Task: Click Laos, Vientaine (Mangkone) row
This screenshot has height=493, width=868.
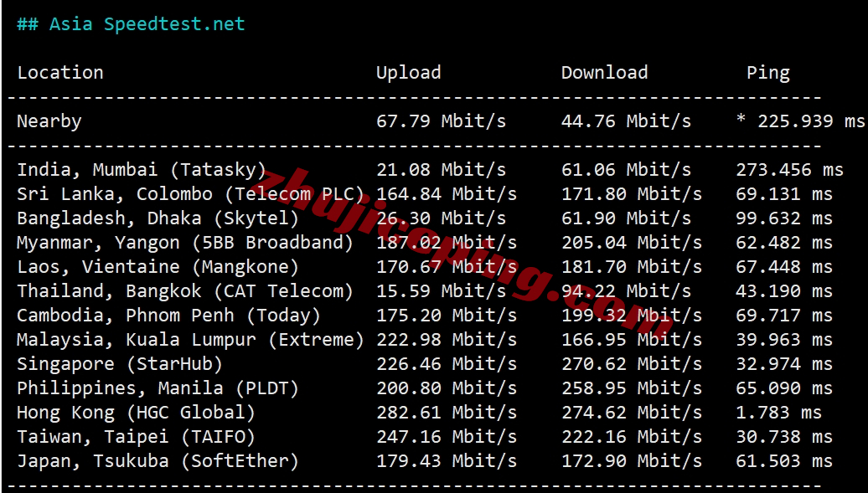Action: pos(425,267)
